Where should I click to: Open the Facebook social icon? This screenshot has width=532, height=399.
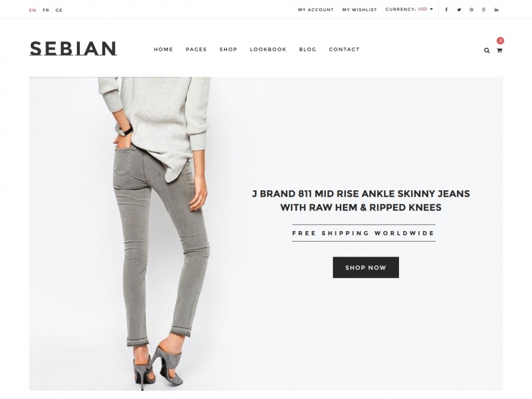pyautogui.click(x=446, y=10)
